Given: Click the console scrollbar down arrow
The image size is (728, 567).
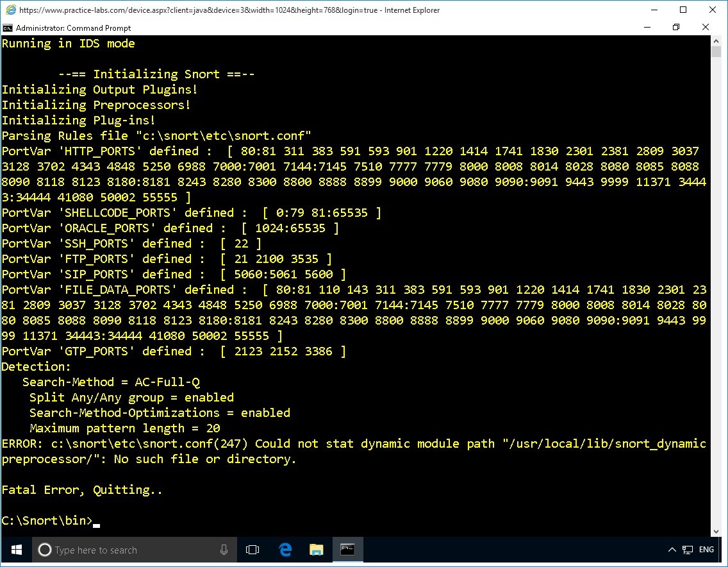Looking at the screenshot, I should pos(716,531).
